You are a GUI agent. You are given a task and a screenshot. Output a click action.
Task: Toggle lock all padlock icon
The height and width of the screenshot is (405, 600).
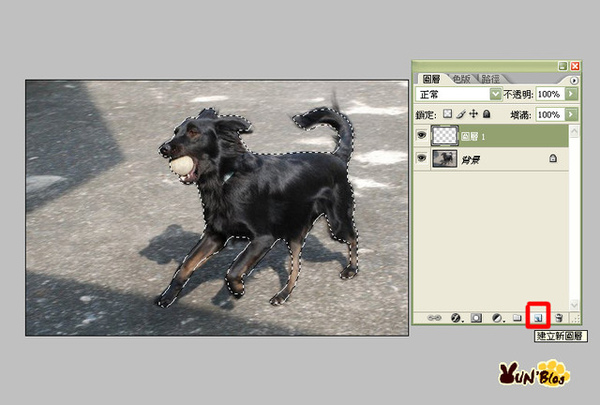(486, 114)
